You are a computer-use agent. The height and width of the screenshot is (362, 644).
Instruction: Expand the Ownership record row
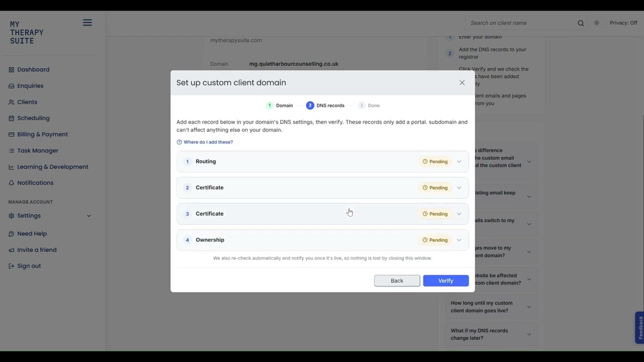tap(323, 240)
